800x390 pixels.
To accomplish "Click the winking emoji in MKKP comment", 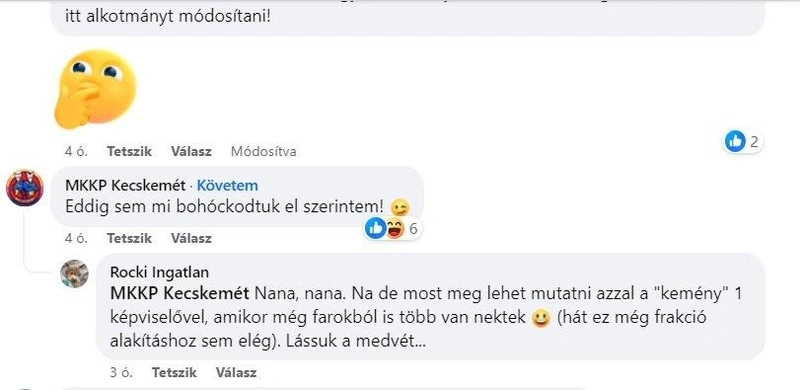I will pos(400,207).
